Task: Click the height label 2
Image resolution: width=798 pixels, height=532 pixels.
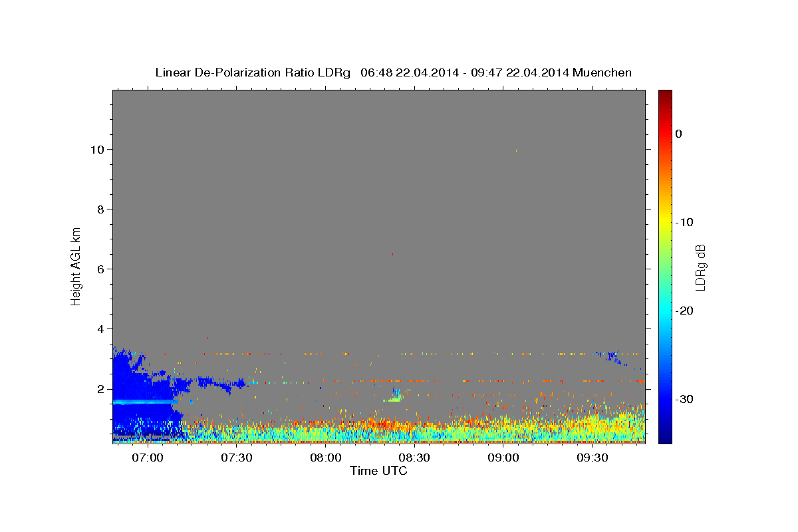Action: point(100,389)
